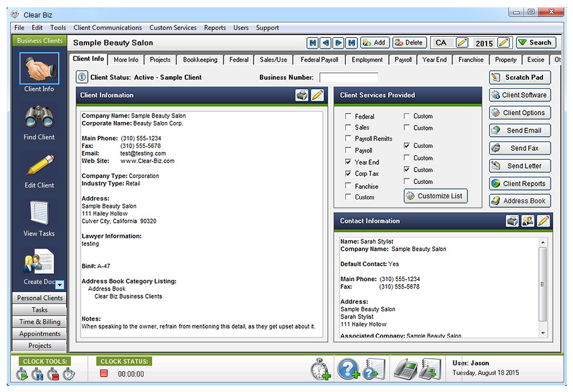Expand the Create Doc dropdown arrow
Viewport: 573px width, 392px height.
coord(59,285)
